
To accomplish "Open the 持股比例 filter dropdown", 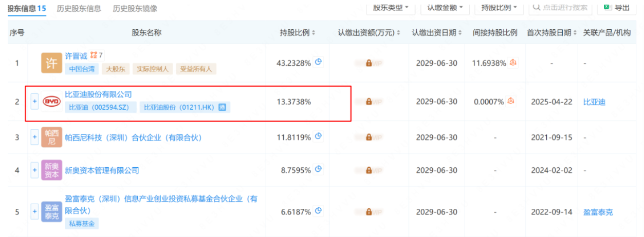I will coord(500,7).
